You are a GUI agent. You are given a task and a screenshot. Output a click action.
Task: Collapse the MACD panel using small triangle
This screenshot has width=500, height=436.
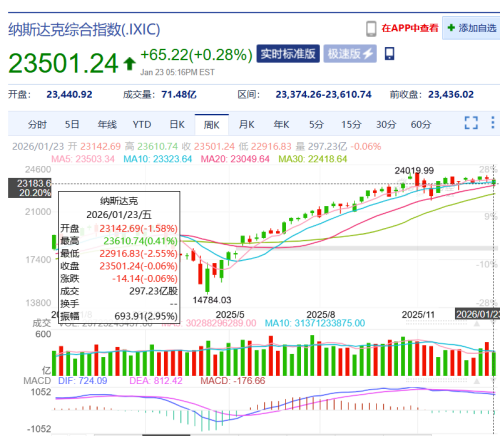477,381
